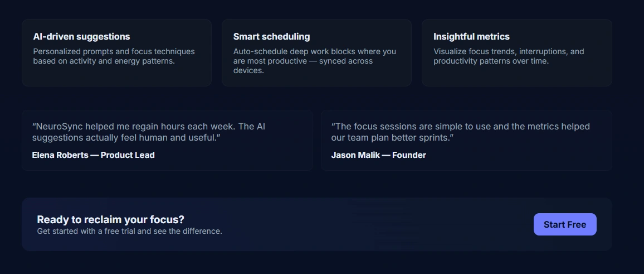
Task: Click Jason Malik's testimonial quote text
Action: click(460, 132)
